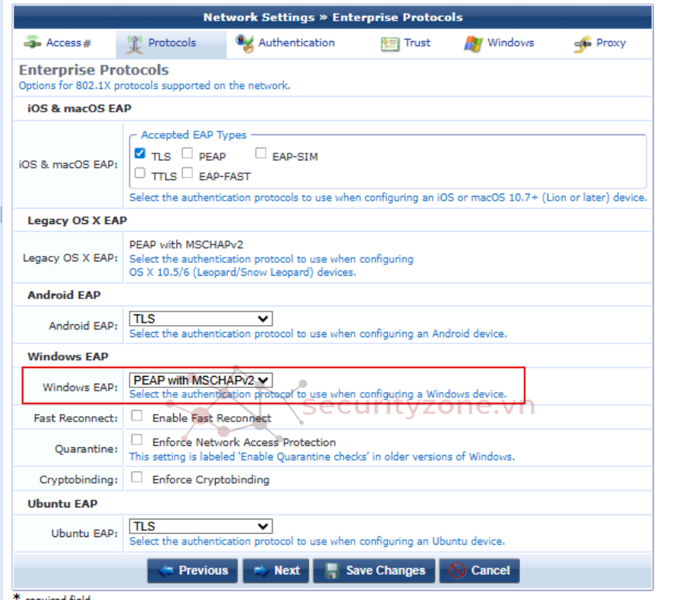Screen dimensions: 700x600
Task: Tick the EAP-SIM checkbox
Action: pyautogui.click(x=260, y=153)
